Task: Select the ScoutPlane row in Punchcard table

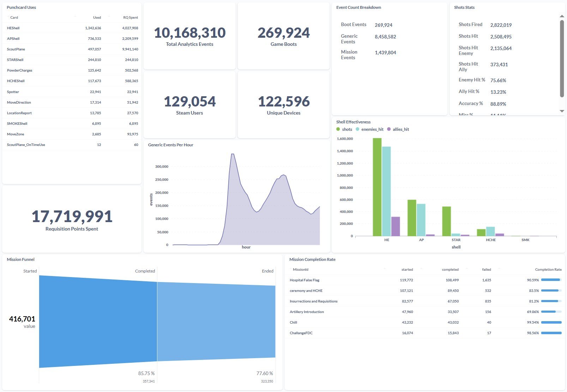Action: coord(72,49)
